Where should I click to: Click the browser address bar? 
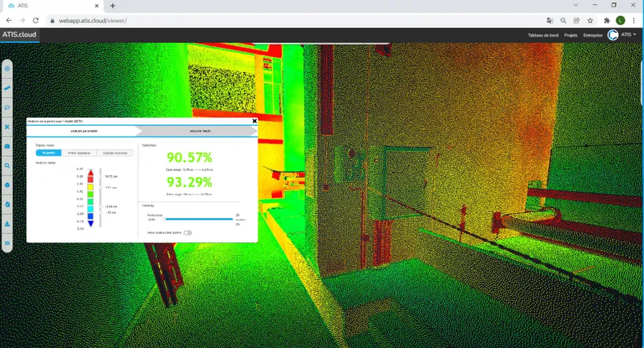[296, 21]
